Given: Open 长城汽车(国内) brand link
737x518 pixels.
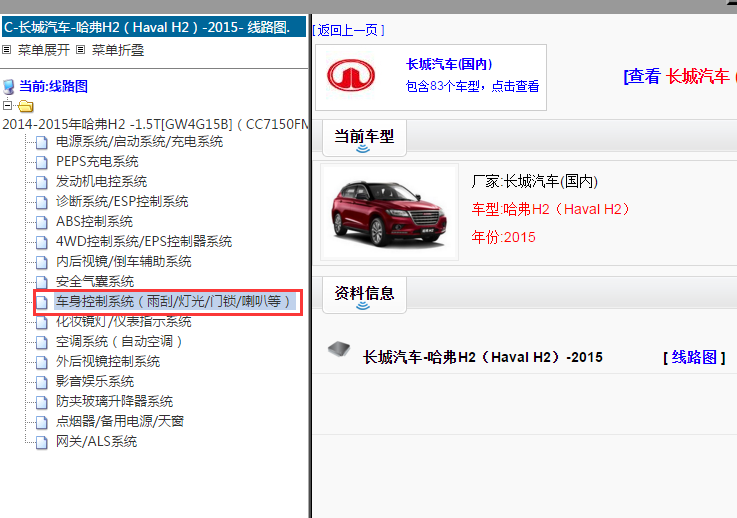Looking at the screenshot, I should tap(449, 64).
